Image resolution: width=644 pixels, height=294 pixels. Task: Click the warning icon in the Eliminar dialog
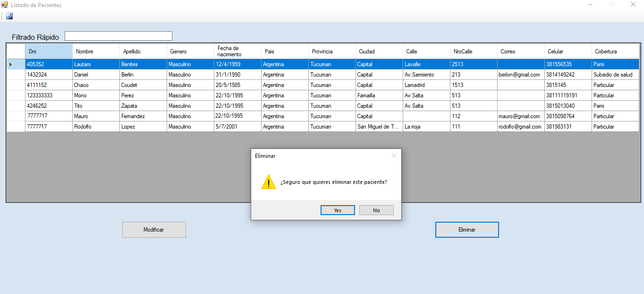point(268,182)
